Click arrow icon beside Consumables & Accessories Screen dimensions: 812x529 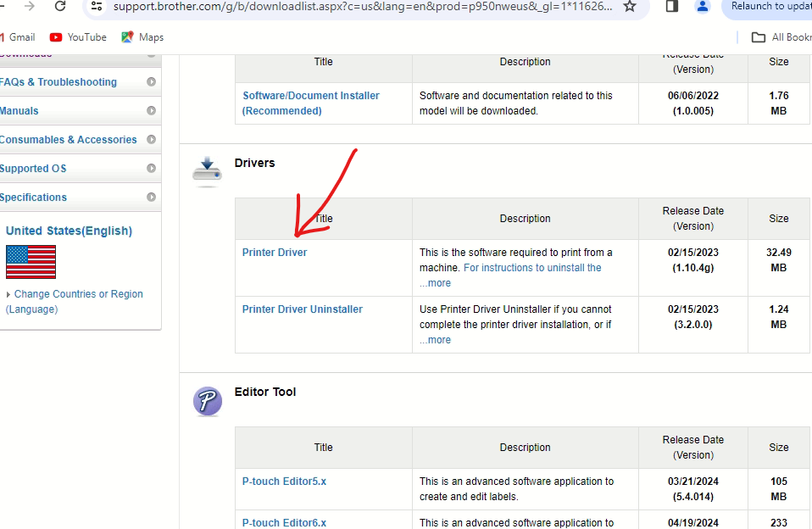pyautogui.click(x=151, y=139)
